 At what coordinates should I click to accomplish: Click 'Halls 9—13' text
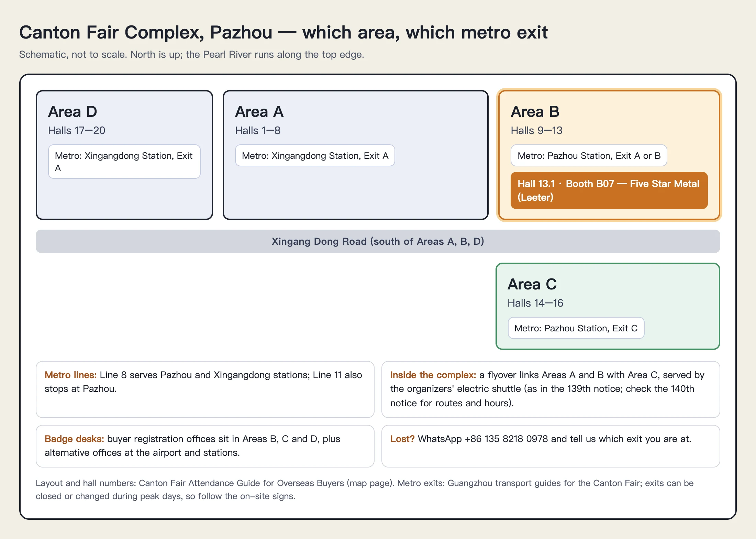pyautogui.click(x=536, y=131)
